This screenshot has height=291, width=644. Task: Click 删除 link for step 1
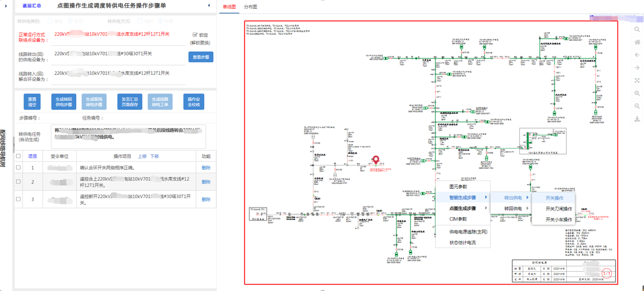tap(206, 168)
